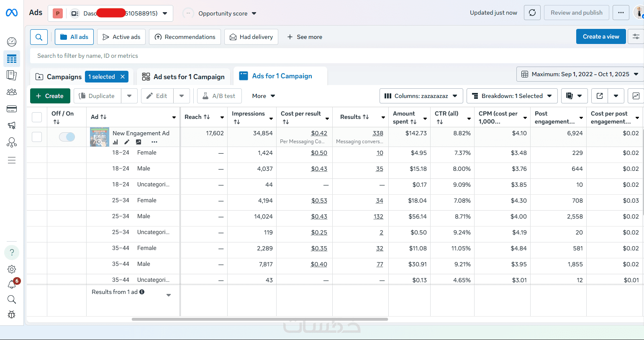Select the Active ads view tab
This screenshot has width=644, height=340.
[x=121, y=37]
